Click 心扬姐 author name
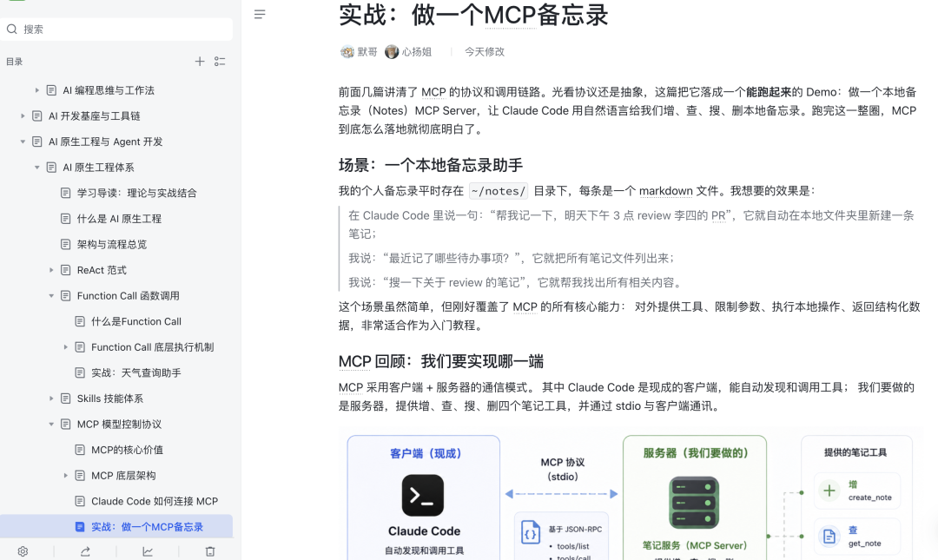The image size is (938, 560). 416,52
